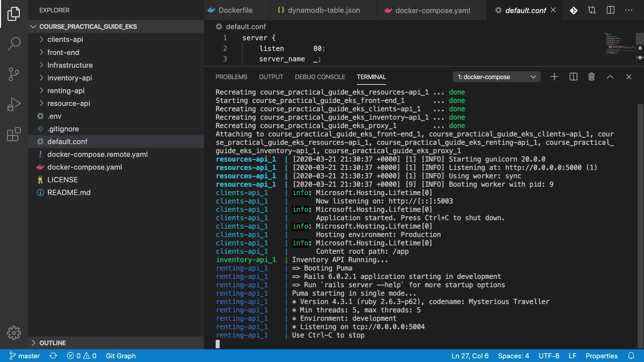Open the Manage settings gear

tap(14, 333)
